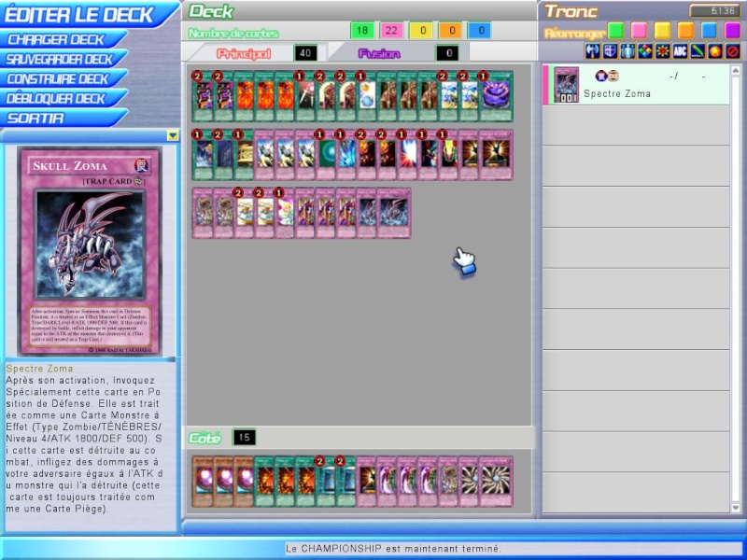Click the status message Le CHAMPIONSHIP est maintenant terminé

click(x=393, y=549)
